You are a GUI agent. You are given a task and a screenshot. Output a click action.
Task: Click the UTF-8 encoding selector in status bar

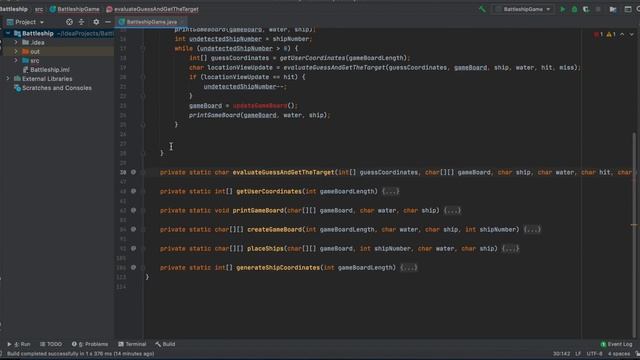tap(594, 353)
